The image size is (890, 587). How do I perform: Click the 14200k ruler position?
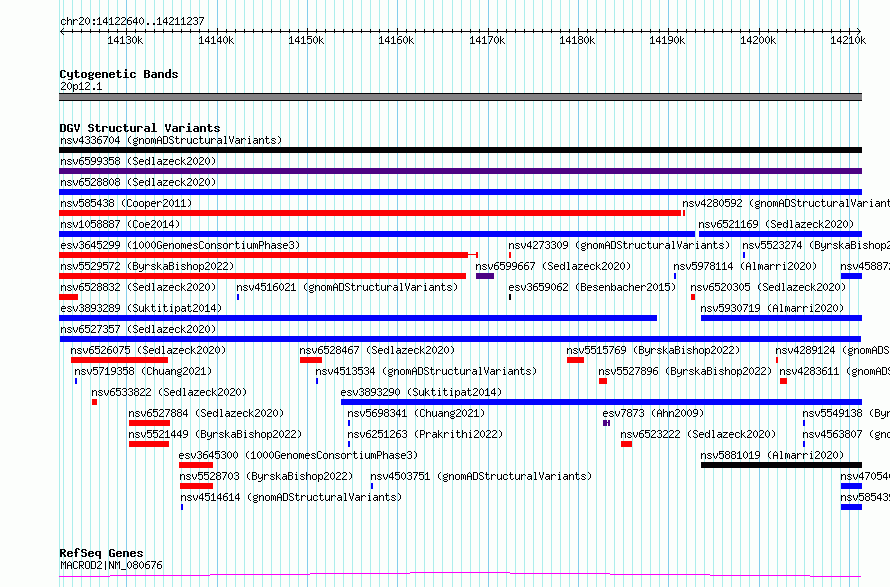pos(758,40)
